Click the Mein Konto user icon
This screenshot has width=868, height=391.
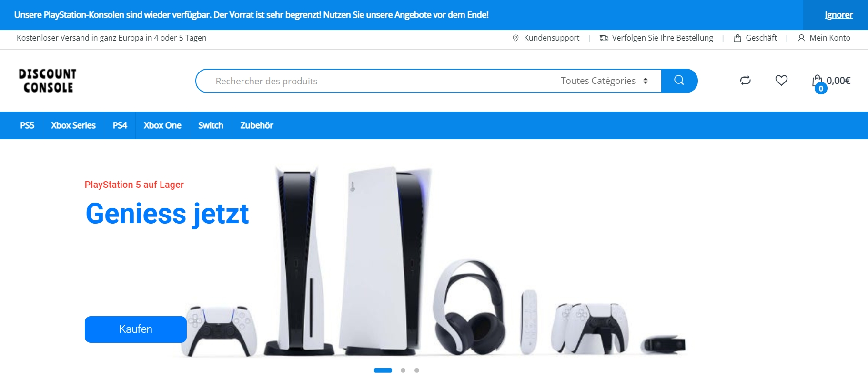[801, 38]
